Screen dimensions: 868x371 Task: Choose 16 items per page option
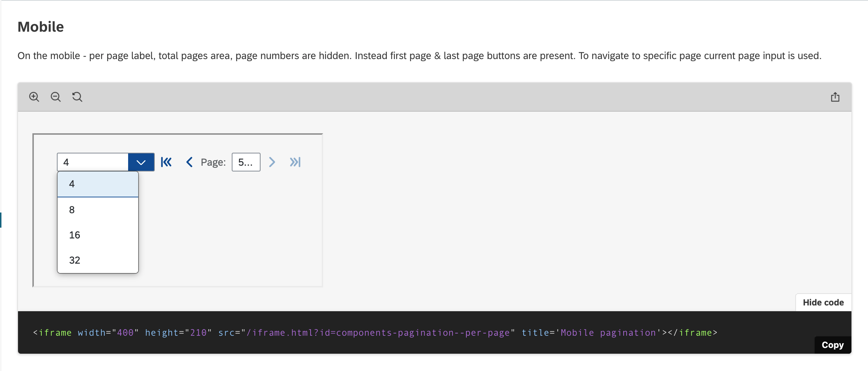coord(98,235)
